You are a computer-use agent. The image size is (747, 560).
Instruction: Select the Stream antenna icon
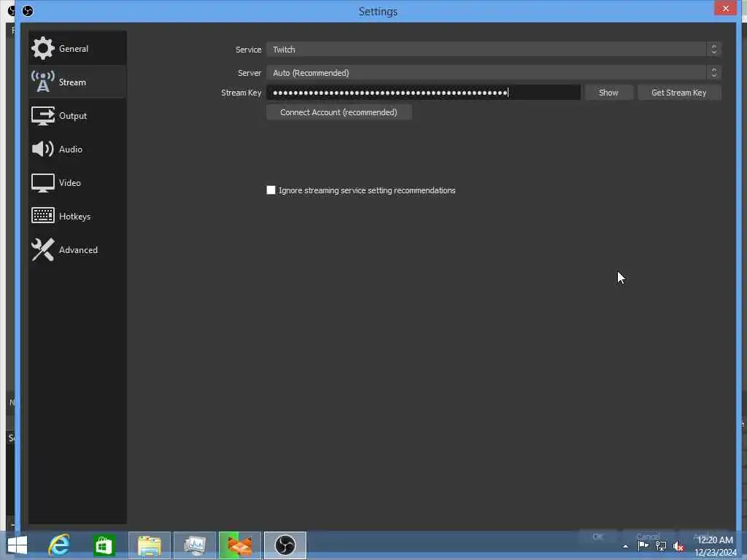(x=43, y=82)
